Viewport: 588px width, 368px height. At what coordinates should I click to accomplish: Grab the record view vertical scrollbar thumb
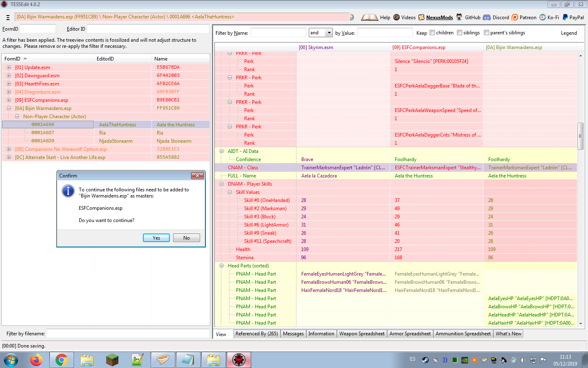[x=580, y=136]
